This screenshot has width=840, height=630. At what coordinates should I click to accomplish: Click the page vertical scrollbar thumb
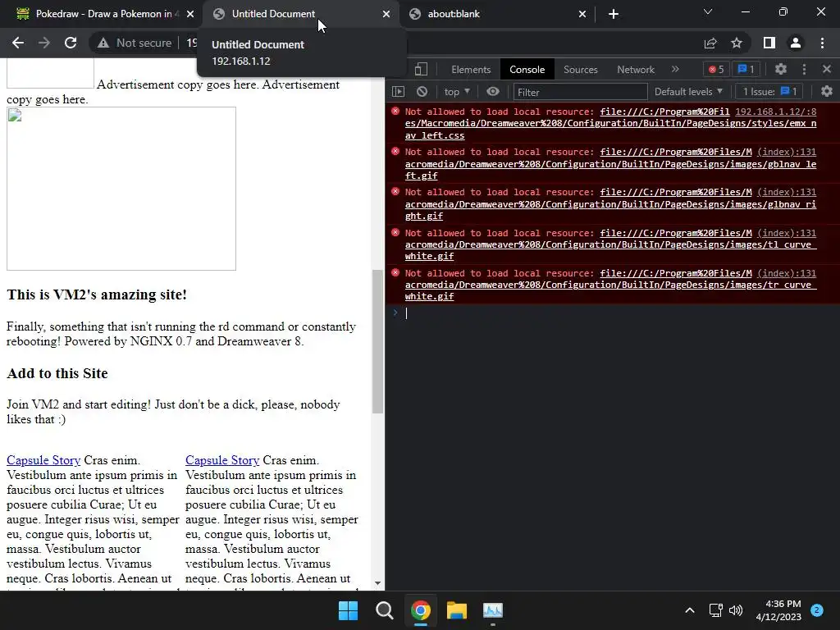pos(377,341)
